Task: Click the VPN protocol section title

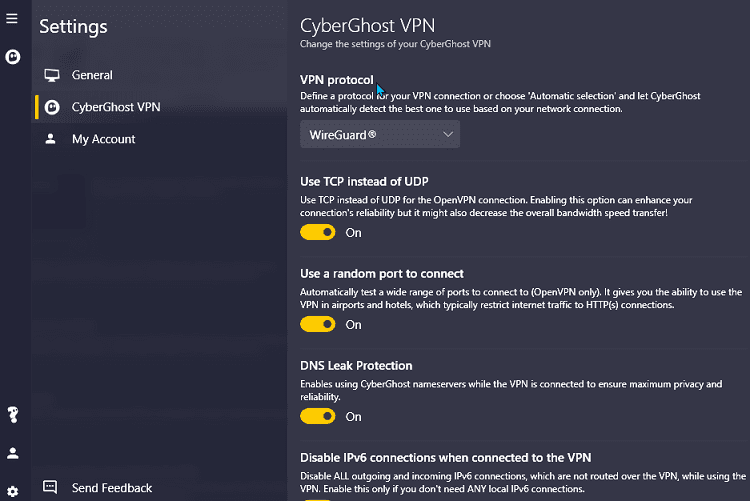Action: pos(337,80)
